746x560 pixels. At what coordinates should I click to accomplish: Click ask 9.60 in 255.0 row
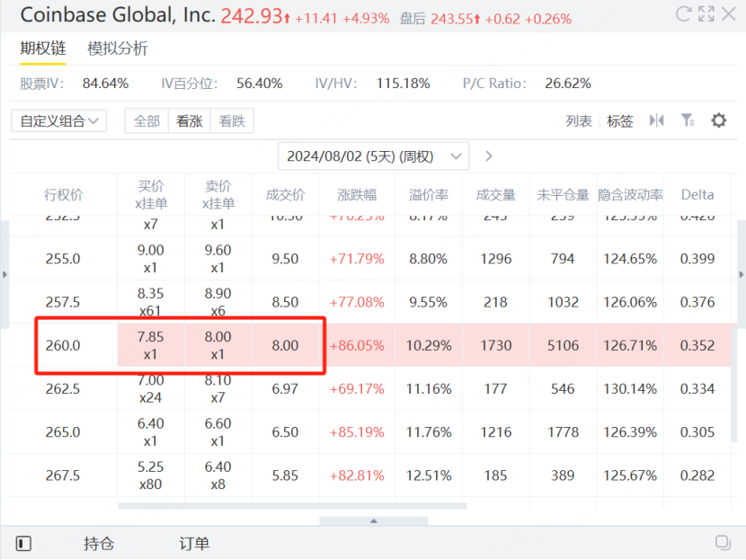coord(218,250)
